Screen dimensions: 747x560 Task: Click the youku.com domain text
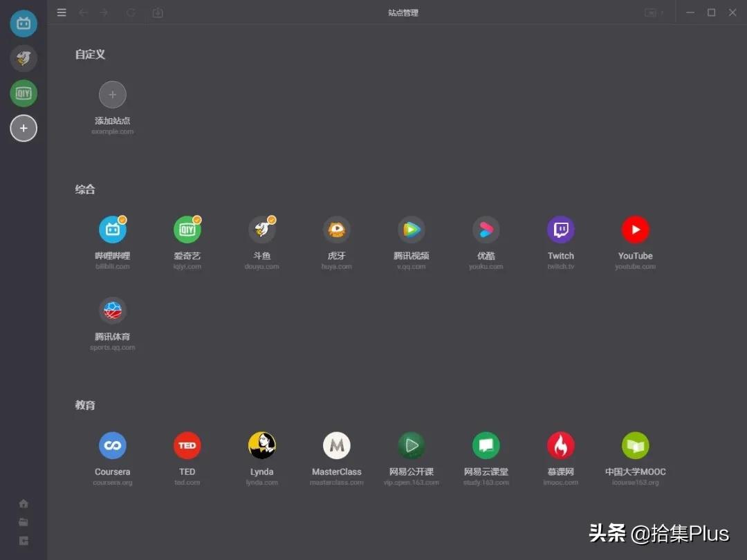pos(486,267)
